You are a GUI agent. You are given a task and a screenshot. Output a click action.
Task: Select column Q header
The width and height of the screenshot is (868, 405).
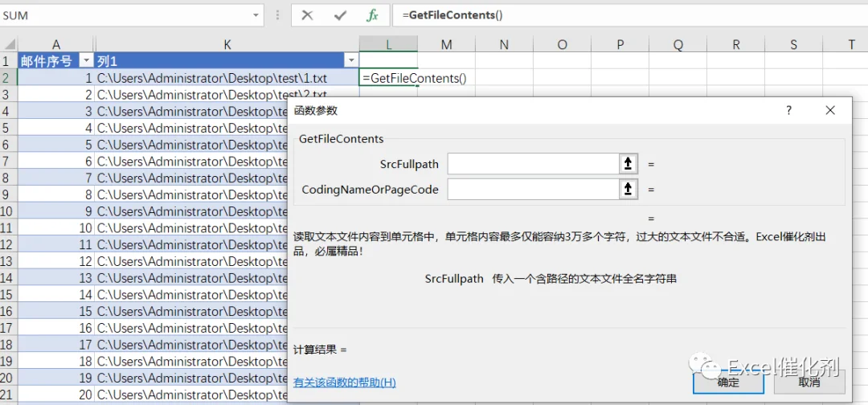(x=678, y=45)
